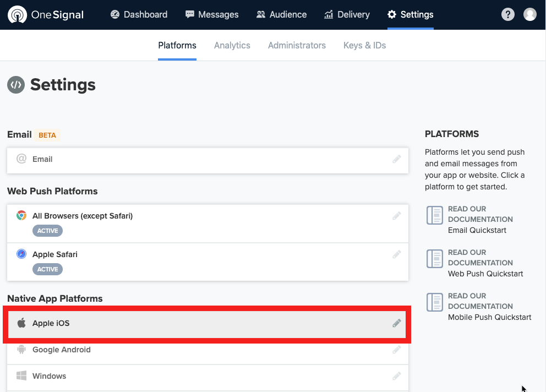Open the user profile avatar

coord(530,14)
